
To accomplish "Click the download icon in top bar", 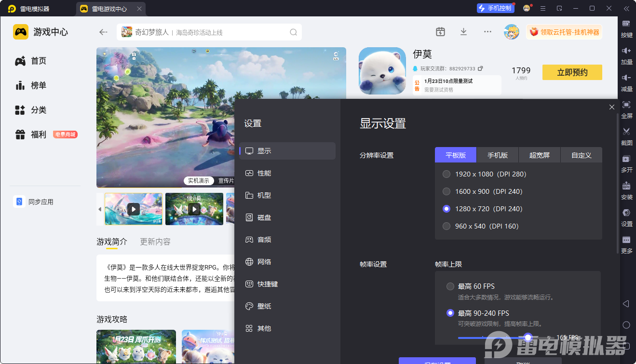I will click(463, 32).
